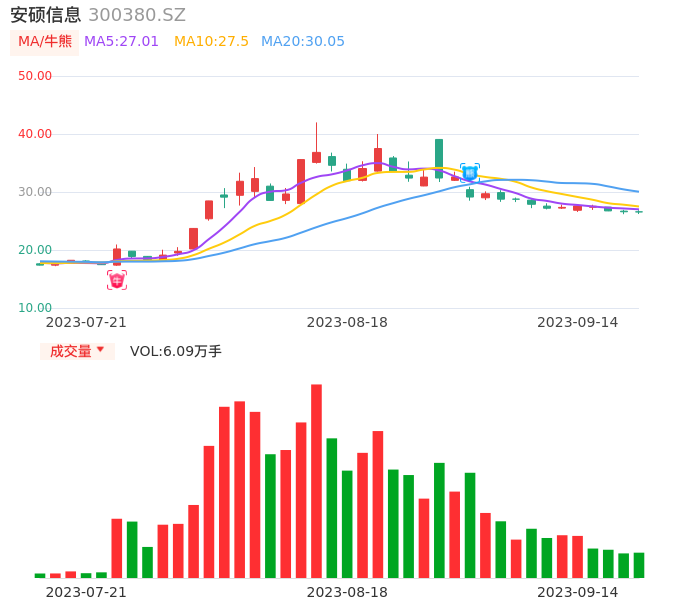The height and width of the screenshot is (606, 686).
Task: Click the 2023-07-21 date on price chart
Action: (x=86, y=323)
